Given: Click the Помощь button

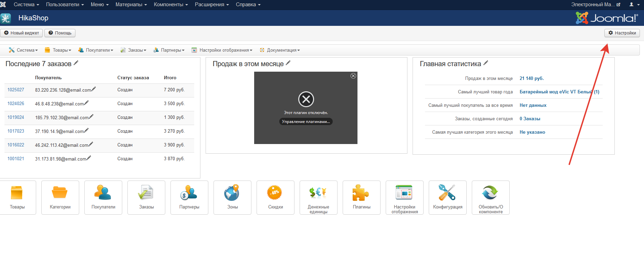Looking at the screenshot, I should pyautogui.click(x=60, y=33).
